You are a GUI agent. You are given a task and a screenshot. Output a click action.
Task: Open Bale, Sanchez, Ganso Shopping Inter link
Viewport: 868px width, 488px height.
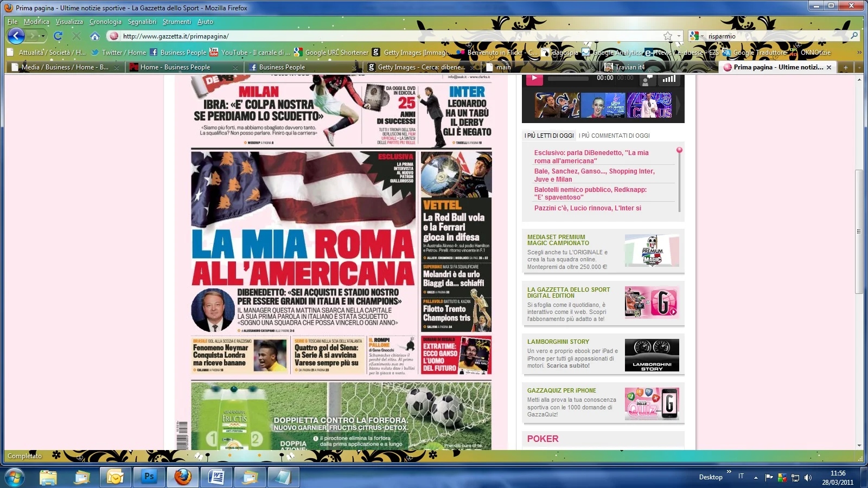(595, 175)
